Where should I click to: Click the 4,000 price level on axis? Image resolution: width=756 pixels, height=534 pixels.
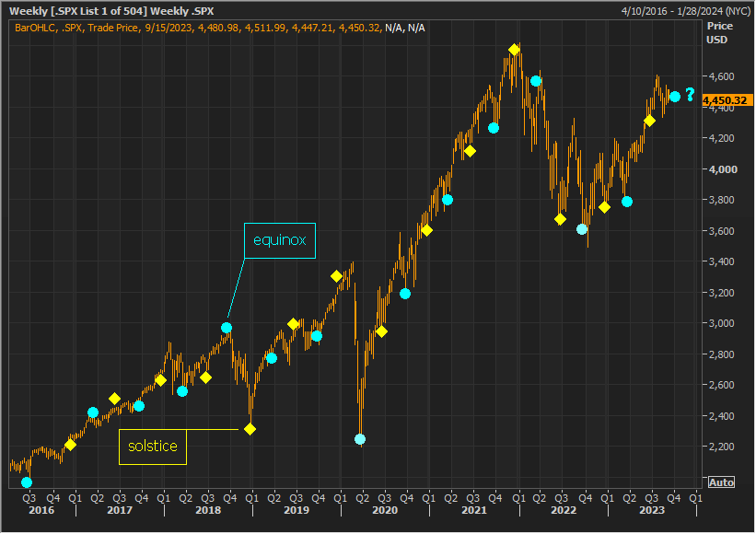pos(723,169)
